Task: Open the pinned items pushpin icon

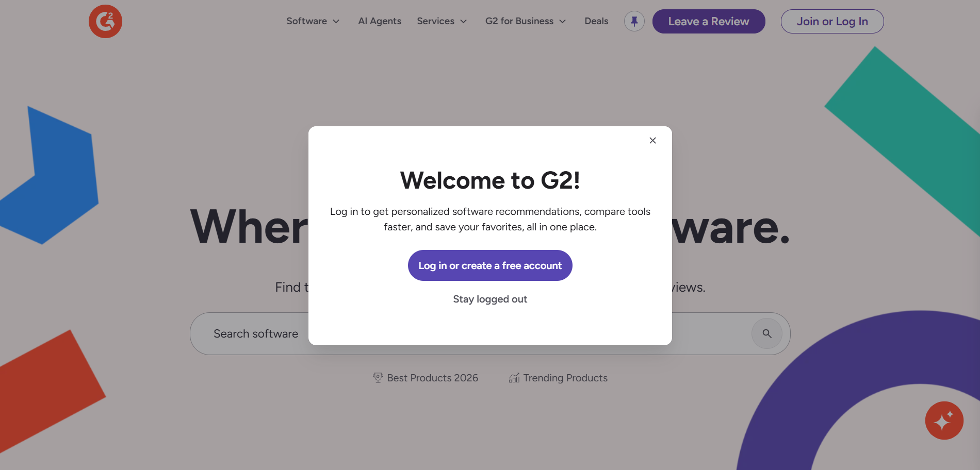Action: (634, 21)
